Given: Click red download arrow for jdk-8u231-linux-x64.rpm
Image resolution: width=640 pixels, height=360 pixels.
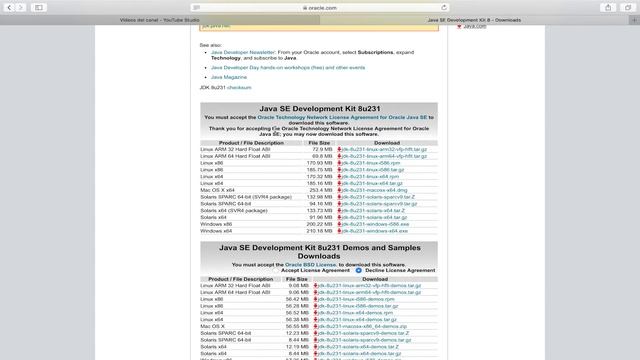Looking at the screenshot, I should [339, 176].
